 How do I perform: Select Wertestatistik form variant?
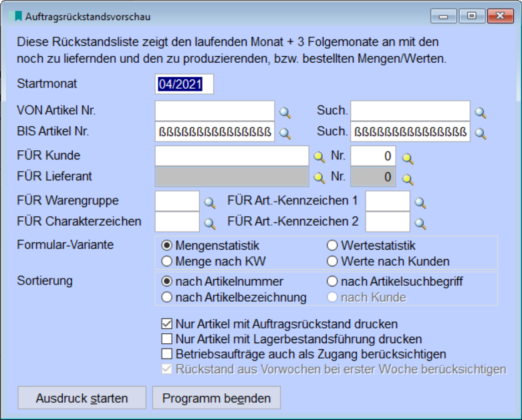(371, 246)
